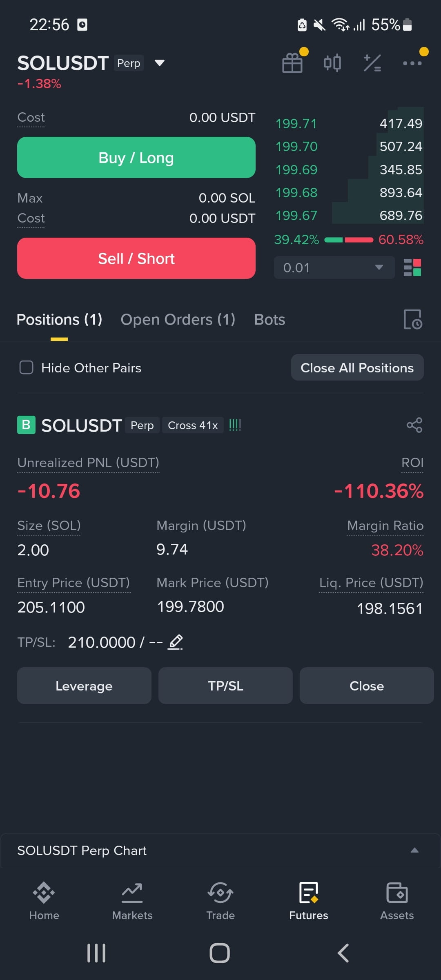Viewport: 441px width, 980px height.
Task: Open the SOLUSDT pair selector dropdown arrow
Action: pos(160,63)
